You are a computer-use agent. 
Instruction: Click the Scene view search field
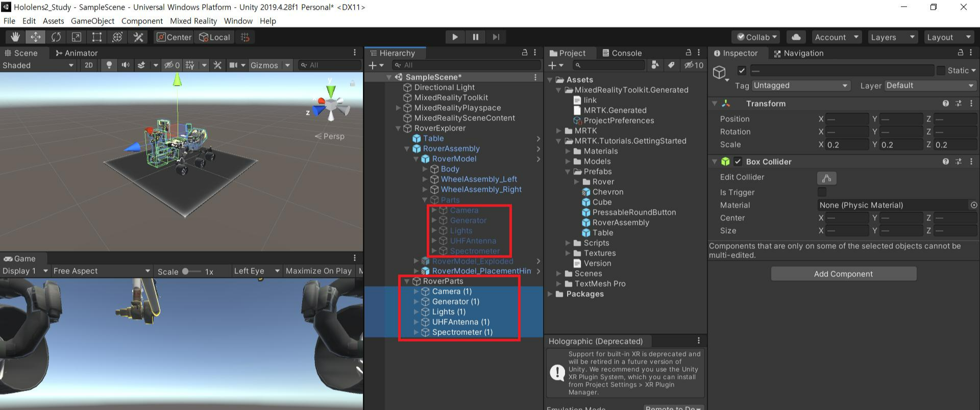coord(329,65)
